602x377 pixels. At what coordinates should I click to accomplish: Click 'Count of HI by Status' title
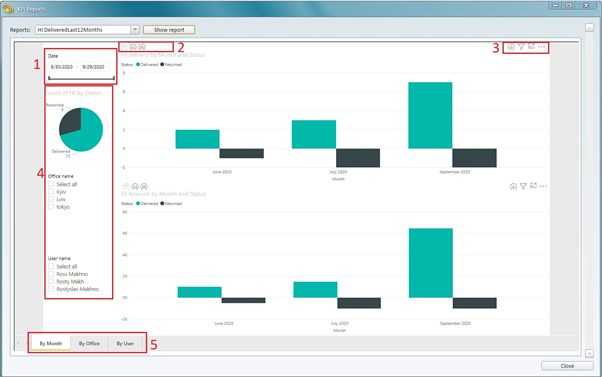tap(73, 93)
